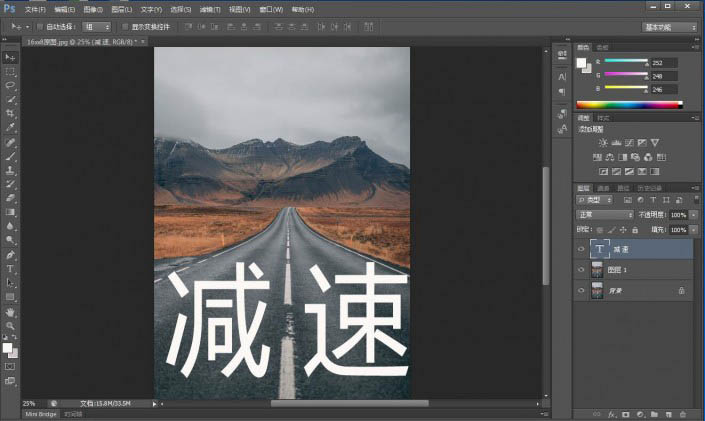705x421 pixels.
Task: Toggle lock transparent pixels
Action: coord(600,230)
